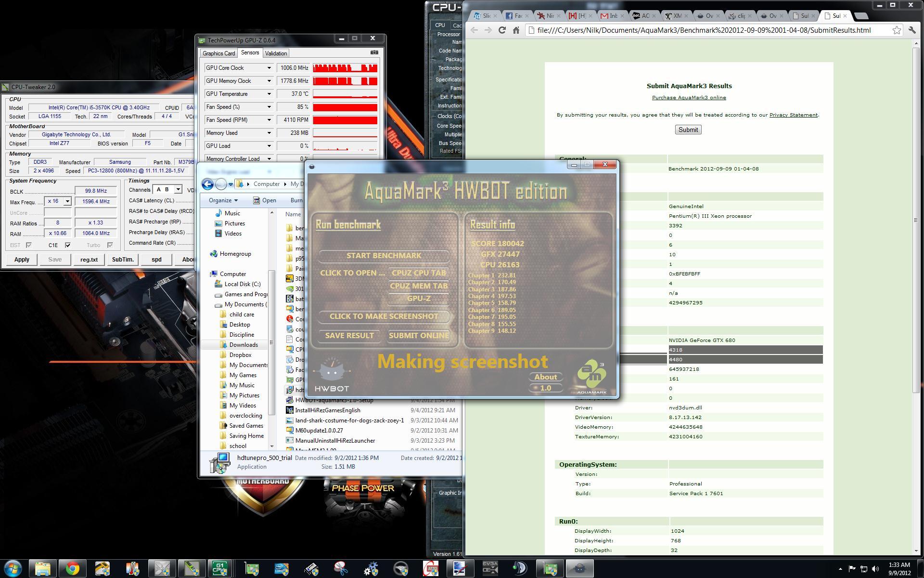The image size is (924, 578).
Task: Open the Privacy Statement link
Action: pos(794,115)
